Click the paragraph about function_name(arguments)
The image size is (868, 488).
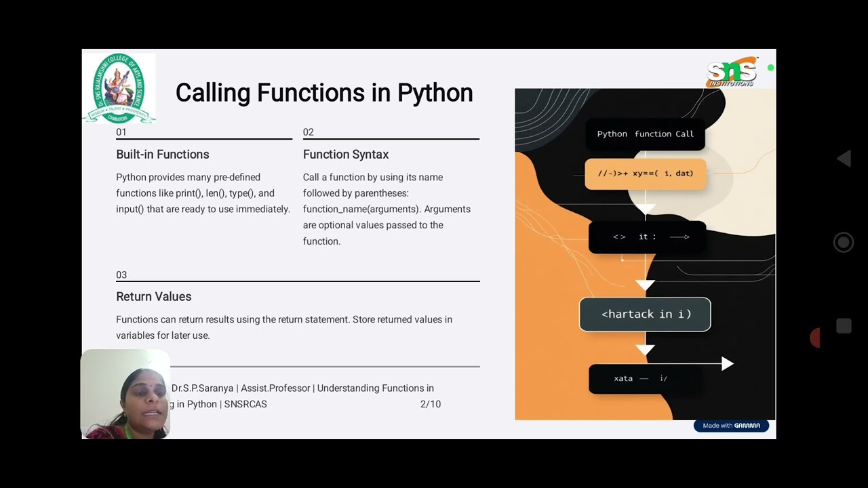(x=387, y=209)
